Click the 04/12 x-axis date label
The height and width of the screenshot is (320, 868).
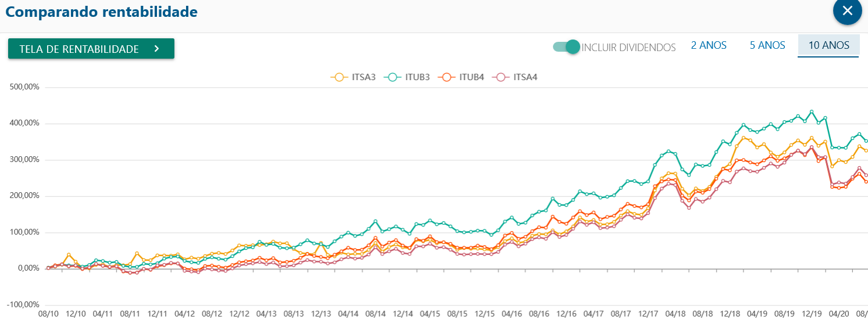184,314
